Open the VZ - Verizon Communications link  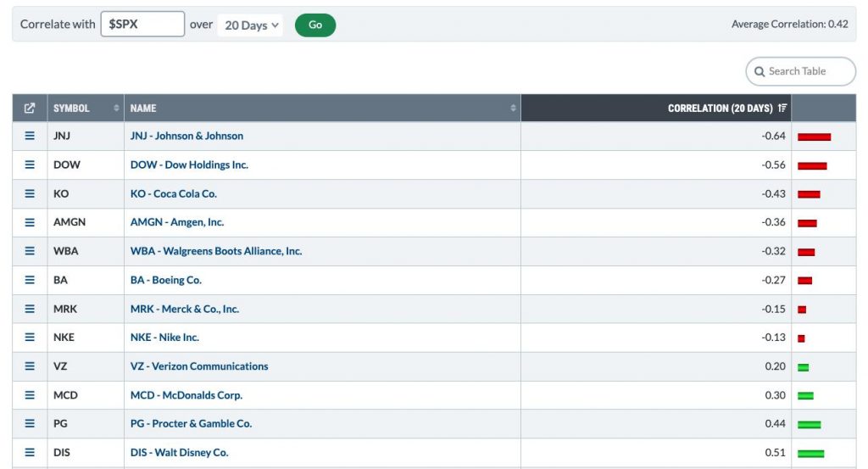tap(198, 366)
